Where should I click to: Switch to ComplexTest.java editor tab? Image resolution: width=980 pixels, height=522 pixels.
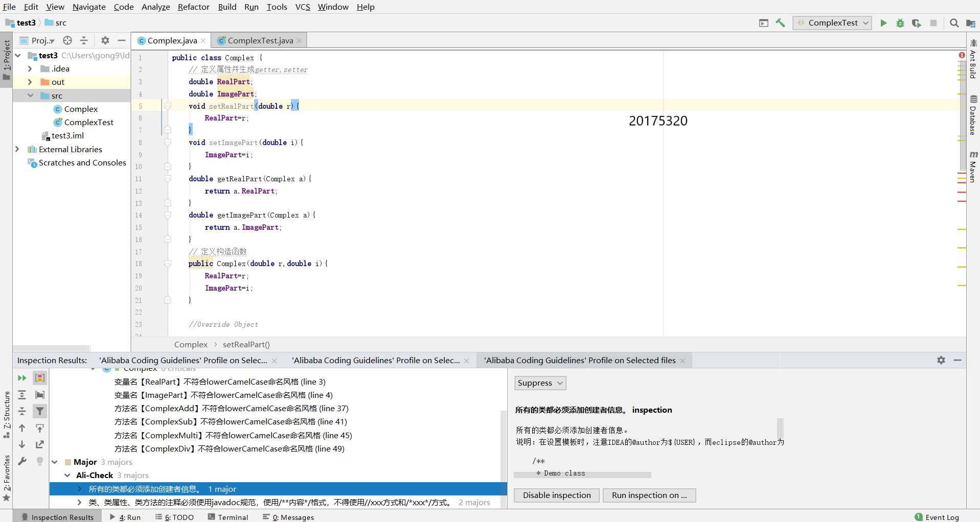[x=260, y=40]
